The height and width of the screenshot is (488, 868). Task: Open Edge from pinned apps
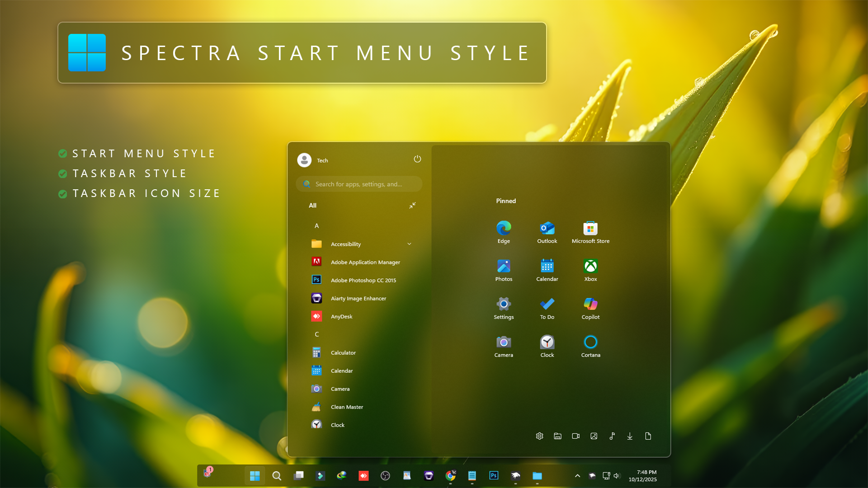tap(504, 229)
